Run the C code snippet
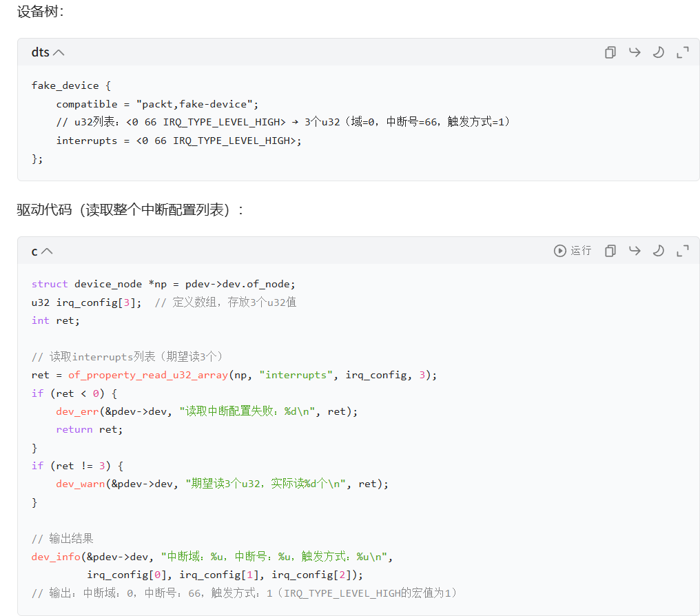The image size is (700, 616). [573, 251]
